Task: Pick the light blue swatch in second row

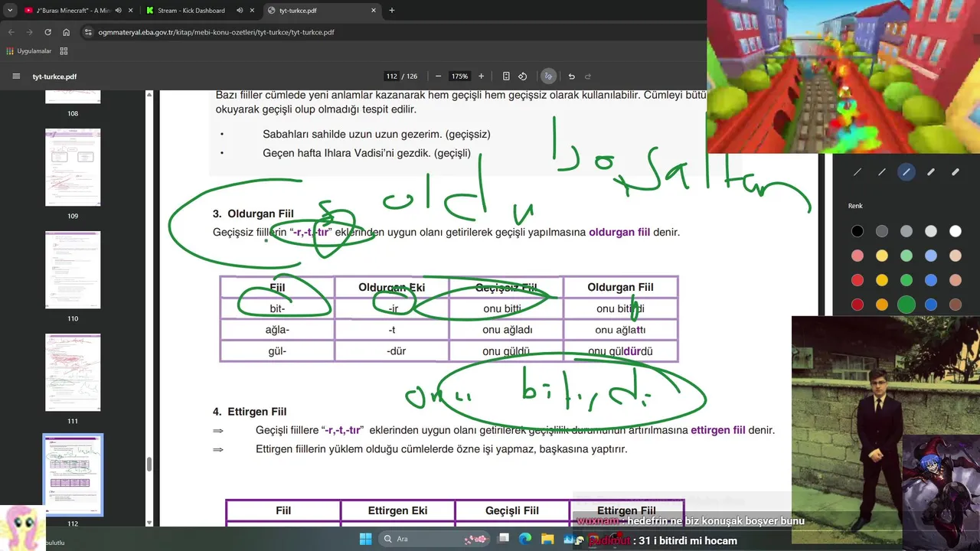Action: point(931,256)
